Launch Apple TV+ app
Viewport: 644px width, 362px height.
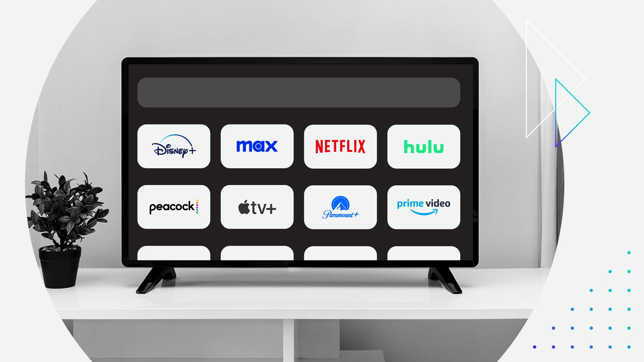[257, 207]
